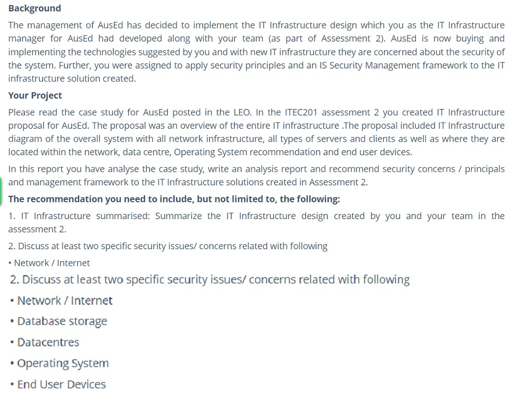Click the smaller "Network / Internet" bullet
514x420 pixels.
click(x=51, y=263)
